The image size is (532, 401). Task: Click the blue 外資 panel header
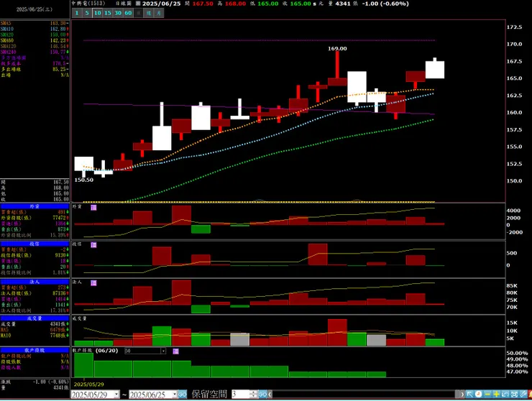point(35,206)
